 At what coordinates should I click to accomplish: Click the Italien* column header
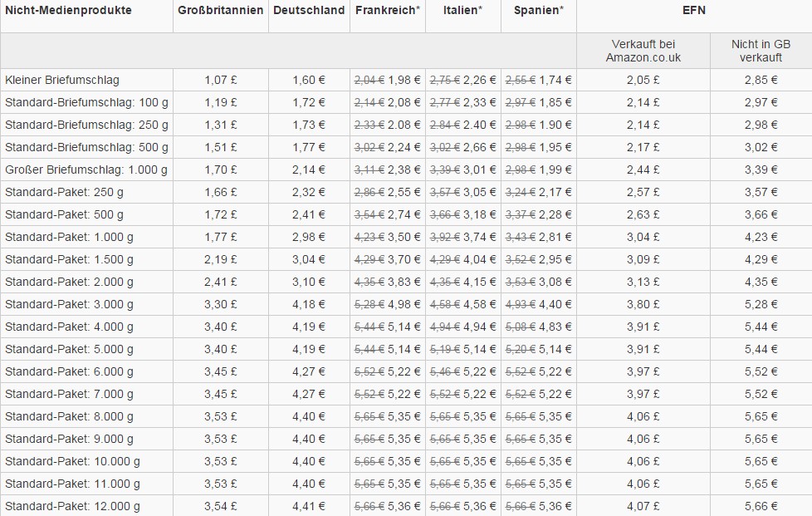pos(463,10)
